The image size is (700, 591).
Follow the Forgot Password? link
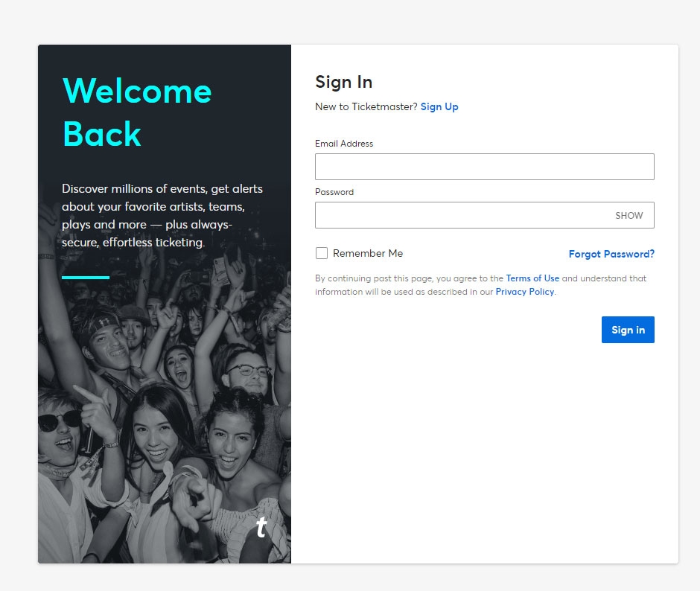pyautogui.click(x=611, y=254)
